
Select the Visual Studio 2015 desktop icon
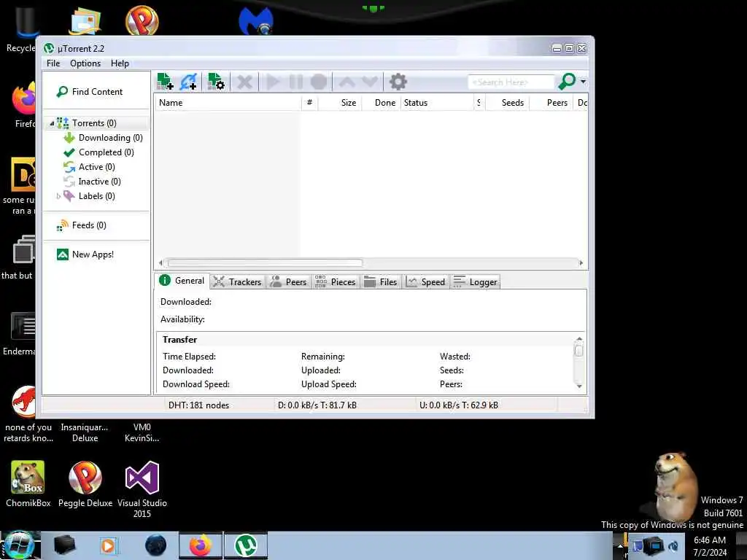click(x=142, y=489)
